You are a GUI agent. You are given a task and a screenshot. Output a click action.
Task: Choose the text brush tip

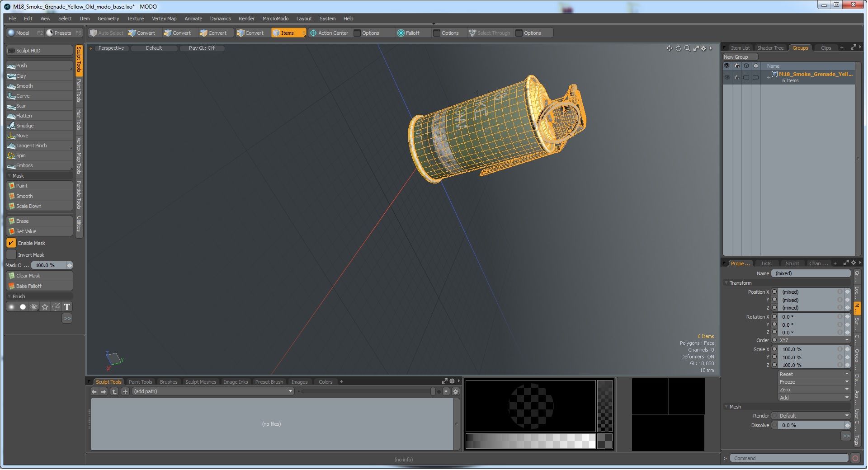(x=67, y=307)
